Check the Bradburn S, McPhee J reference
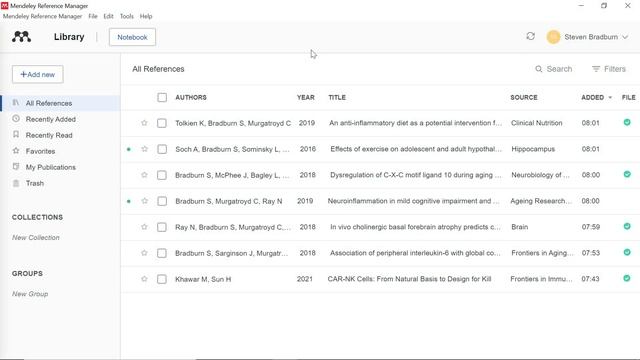This screenshot has width=640, height=360. click(162, 175)
